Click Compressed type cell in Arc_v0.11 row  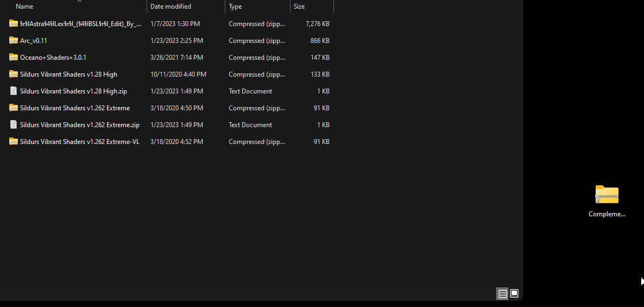coord(257,41)
